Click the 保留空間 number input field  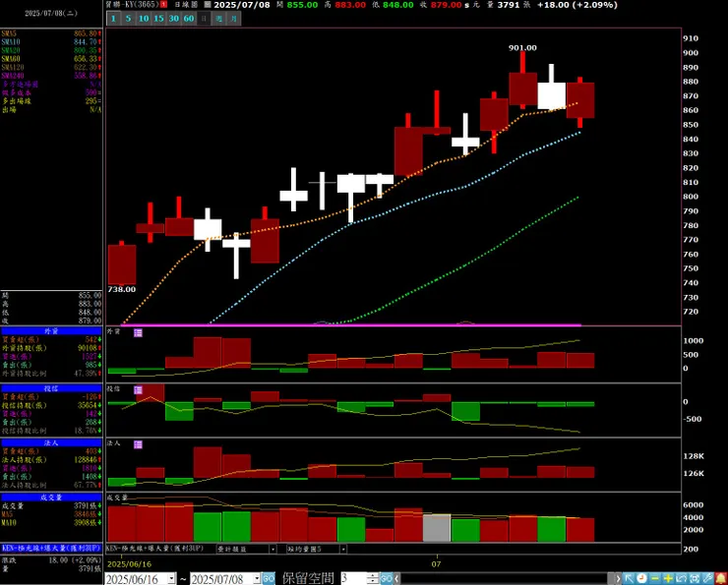[354, 578]
